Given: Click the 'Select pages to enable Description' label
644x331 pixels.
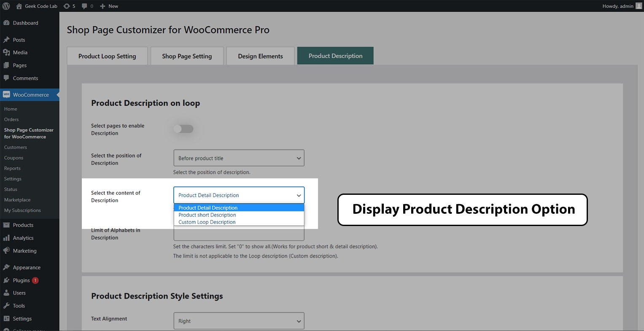Looking at the screenshot, I should [x=118, y=129].
